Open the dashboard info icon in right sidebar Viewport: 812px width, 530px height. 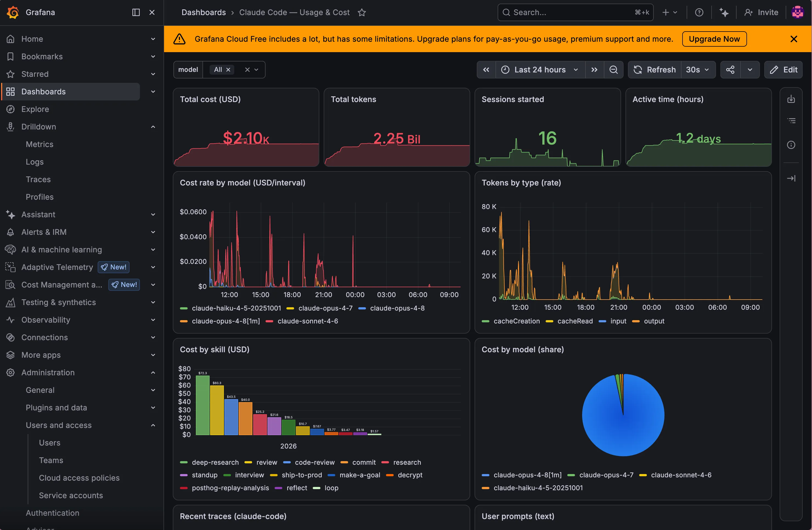791,145
